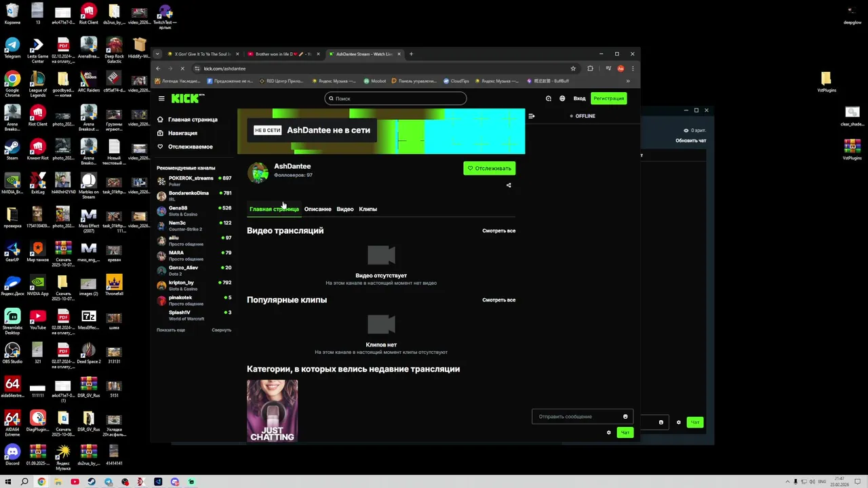The width and height of the screenshot is (868, 488).
Task: Open Отслеживаемое in the sidebar
Action: coord(185,146)
